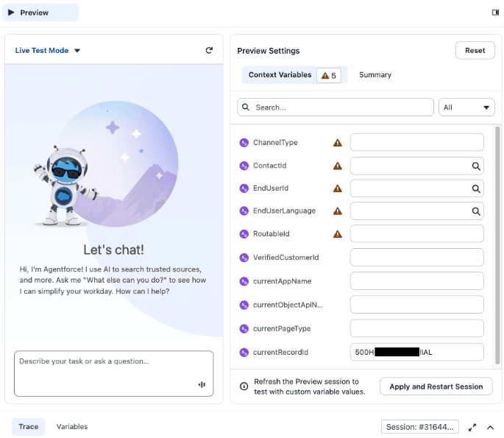The height and width of the screenshot is (438, 504).
Task: Click the EndUserLanguage warning icon
Action: pyautogui.click(x=338, y=211)
